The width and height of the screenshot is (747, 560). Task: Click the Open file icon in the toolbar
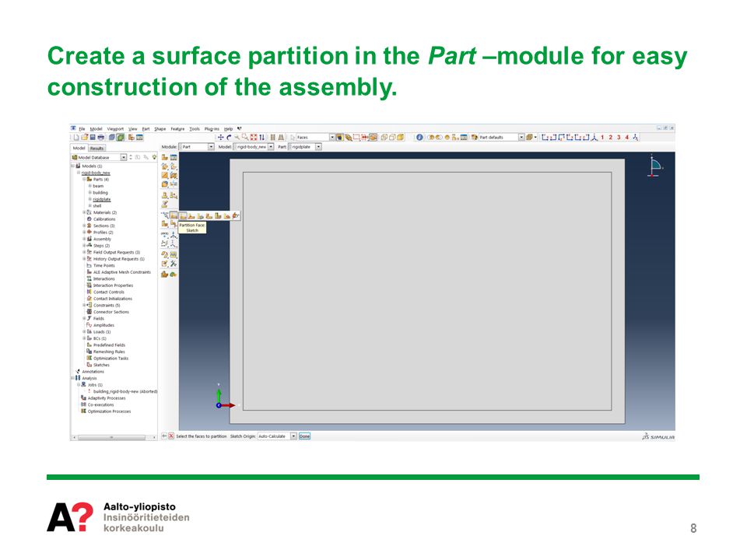pos(84,138)
